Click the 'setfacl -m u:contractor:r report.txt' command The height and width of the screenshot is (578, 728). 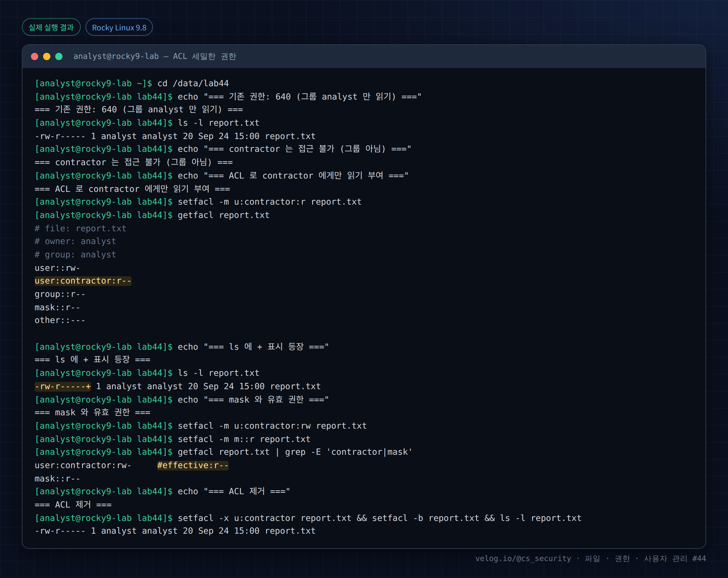[269, 202]
